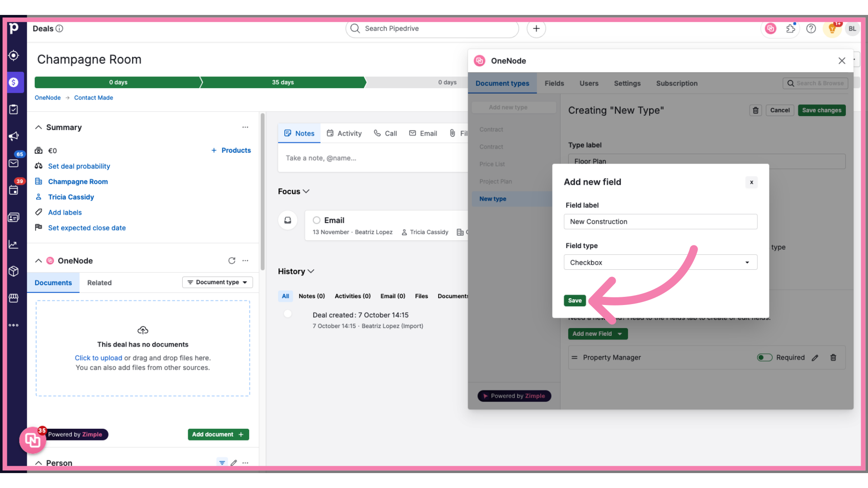Click the New Construction field label input
This screenshot has width=868, height=488.
tap(660, 222)
